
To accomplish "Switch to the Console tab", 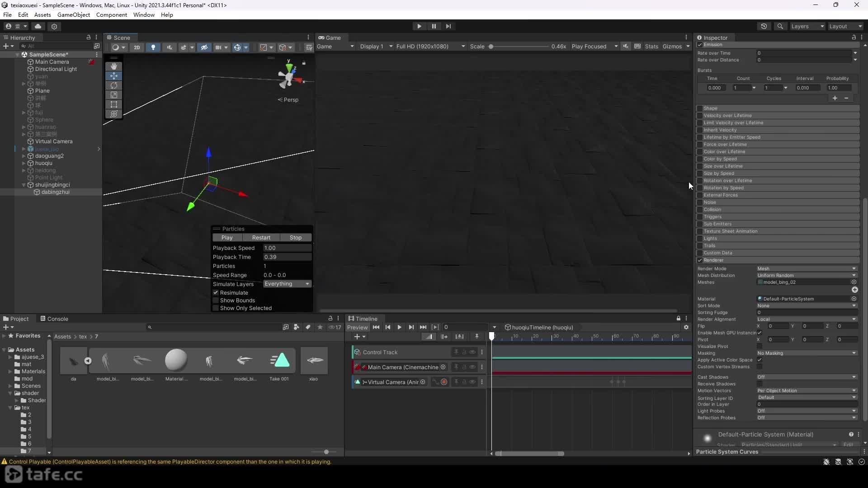I will click(54, 319).
